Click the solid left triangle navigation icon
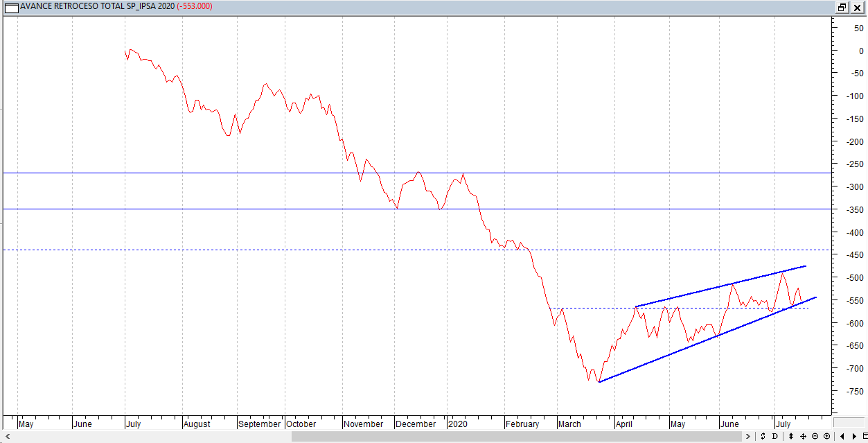Viewport: 868px width, 443px height. pos(842,436)
